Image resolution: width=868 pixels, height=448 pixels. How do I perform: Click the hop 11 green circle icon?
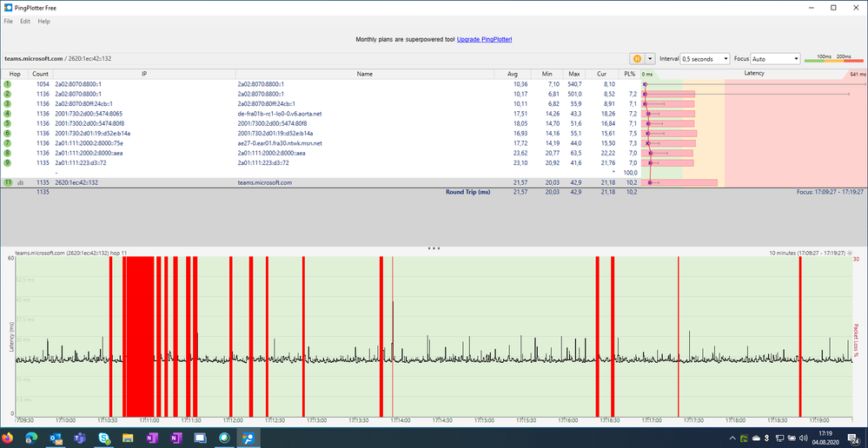click(x=8, y=183)
